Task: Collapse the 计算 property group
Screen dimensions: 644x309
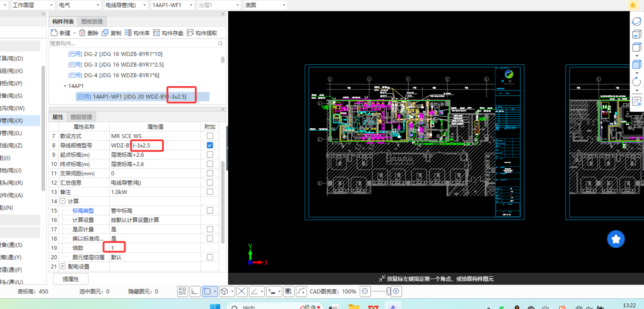Action: (62, 201)
